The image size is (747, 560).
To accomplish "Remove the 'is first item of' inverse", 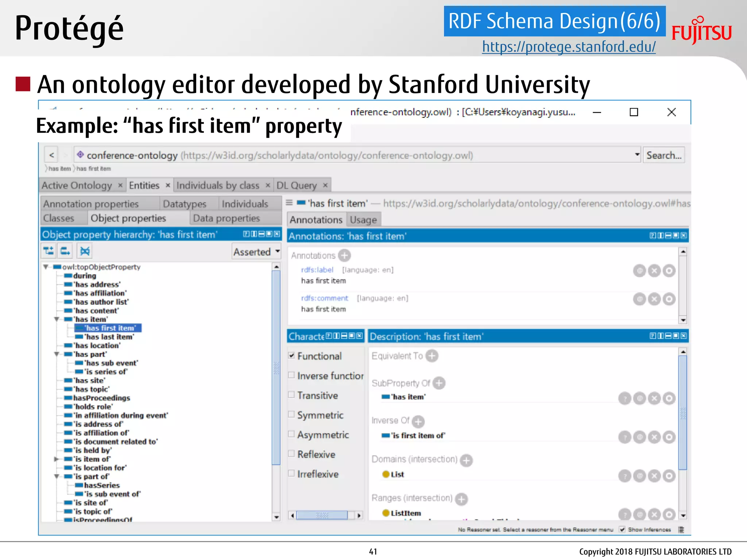I will [x=654, y=437].
